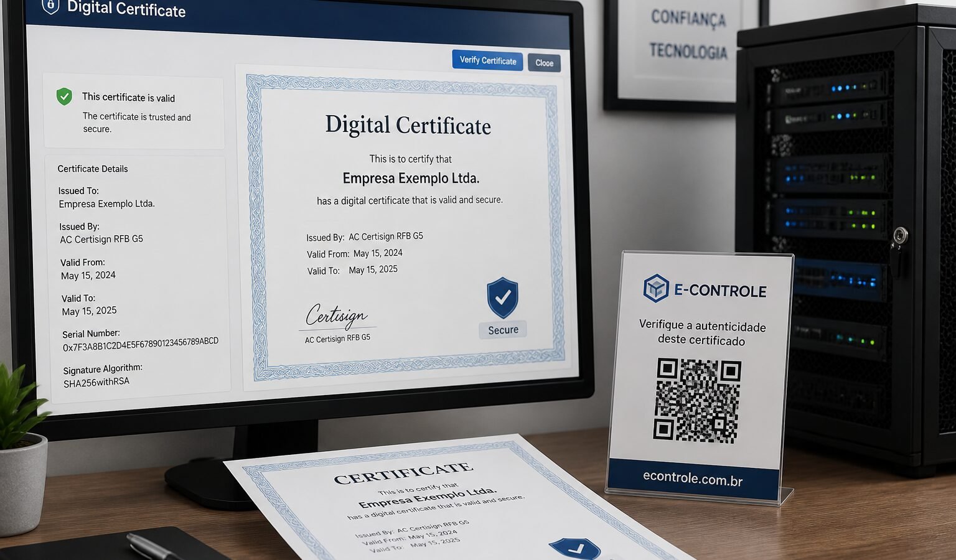Click the Digital Certificate title bar text
Image resolution: width=956 pixels, height=560 pixels.
[x=126, y=9]
